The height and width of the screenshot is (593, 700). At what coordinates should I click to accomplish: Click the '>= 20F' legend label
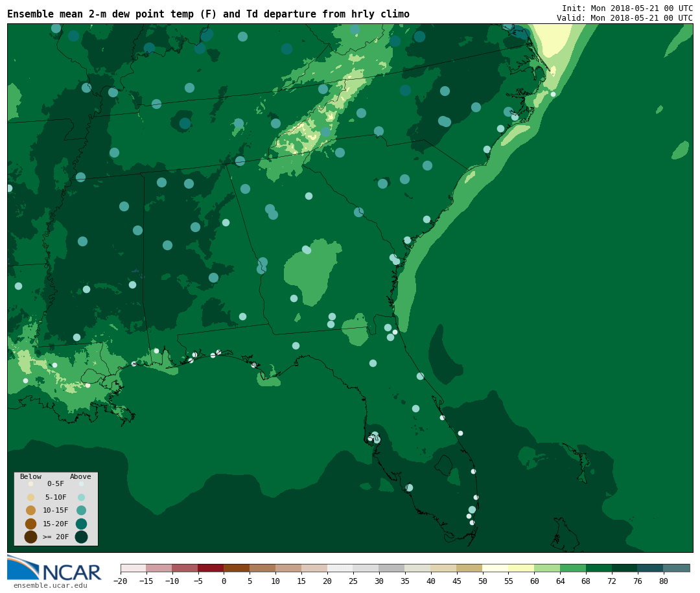coord(56,537)
